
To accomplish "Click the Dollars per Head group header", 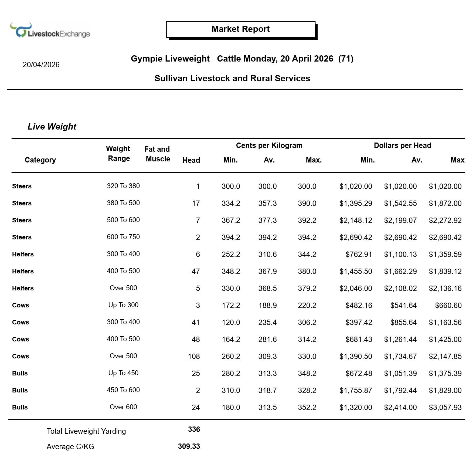I will (x=402, y=145).
